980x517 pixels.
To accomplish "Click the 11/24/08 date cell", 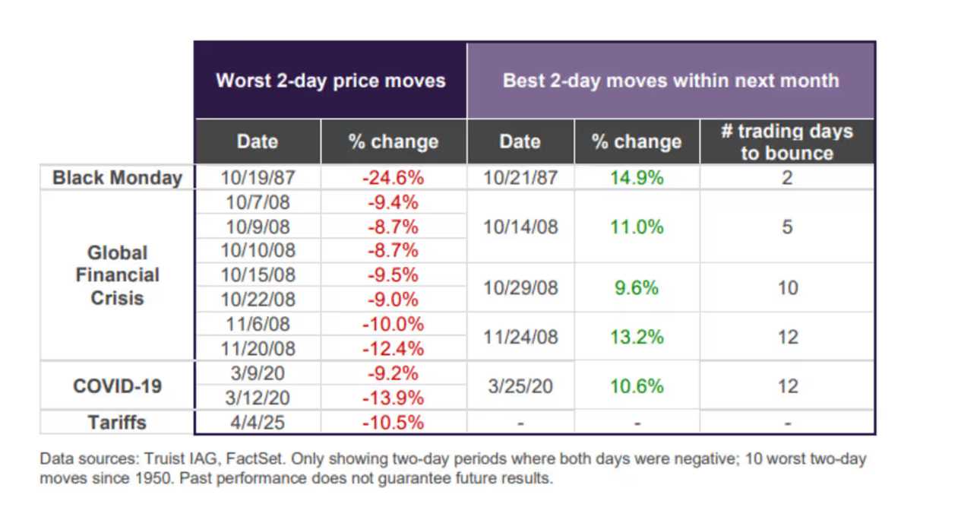I will point(520,337).
